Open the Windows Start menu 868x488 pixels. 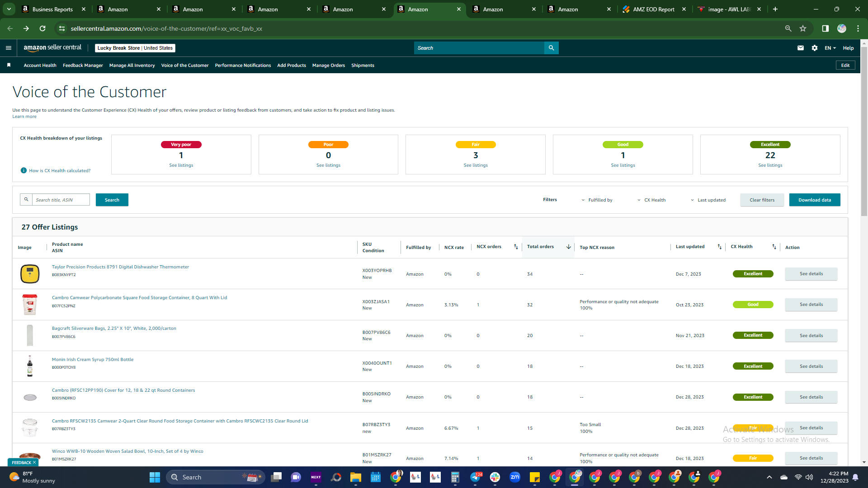click(x=155, y=477)
